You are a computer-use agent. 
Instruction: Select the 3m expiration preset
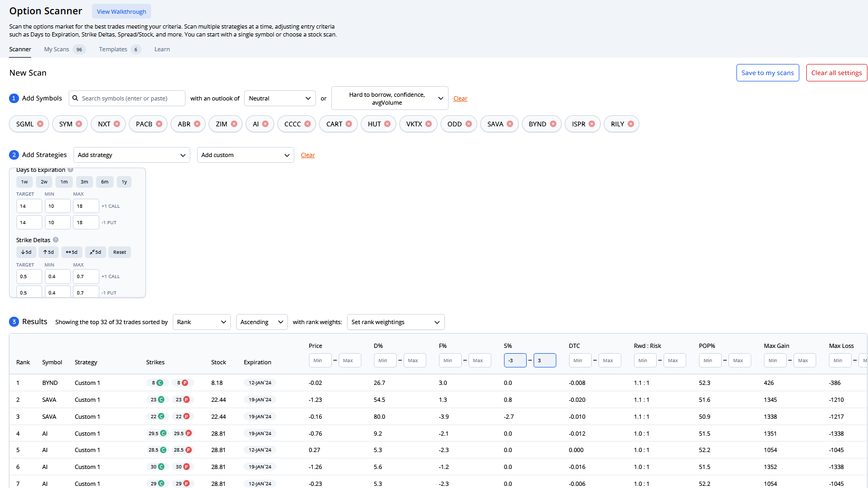tap(85, 182)
